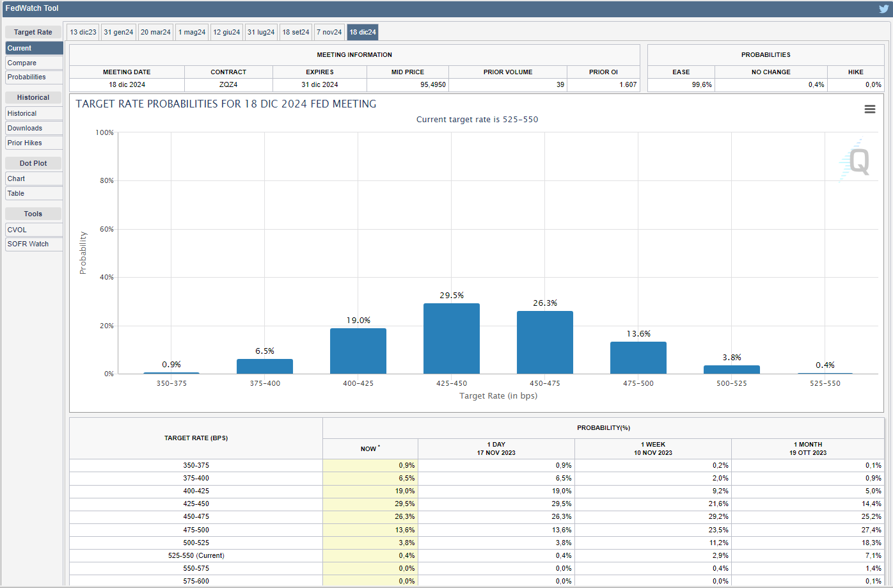This screenshot has height=588, width=893.
Task: Select the Current view in sidebar
Action: coord(33,48)
